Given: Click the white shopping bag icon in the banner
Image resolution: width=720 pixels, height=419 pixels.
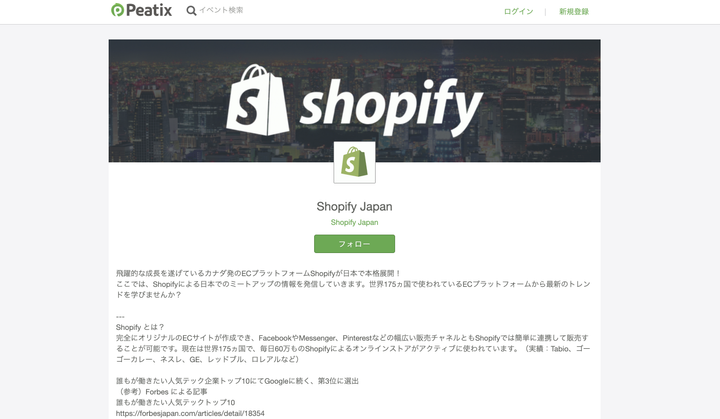Looking at the screenshot, I should pyautogui.click(x=258, y=100).
